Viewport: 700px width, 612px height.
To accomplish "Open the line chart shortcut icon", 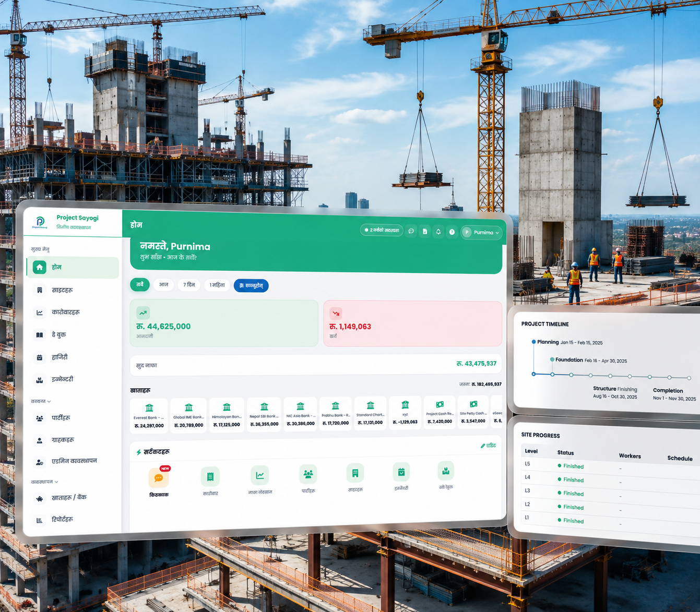I will [259, 475].
